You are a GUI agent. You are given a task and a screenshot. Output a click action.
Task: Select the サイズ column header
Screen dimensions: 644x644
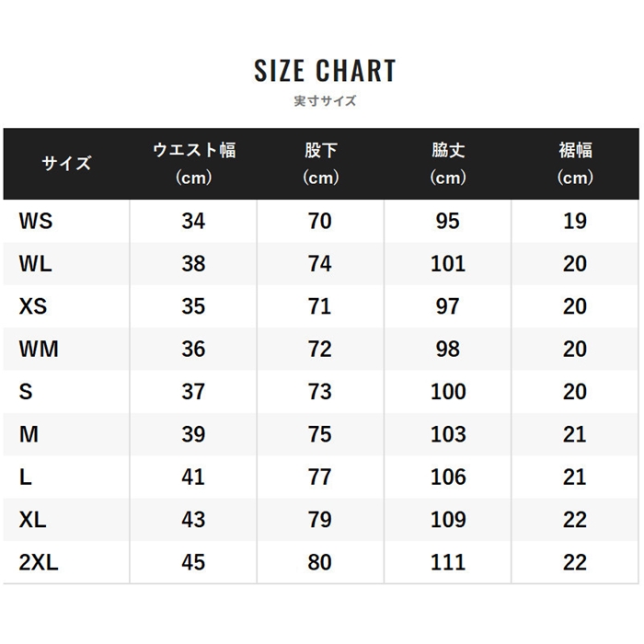pyautogui.click(x=66, y=164)
